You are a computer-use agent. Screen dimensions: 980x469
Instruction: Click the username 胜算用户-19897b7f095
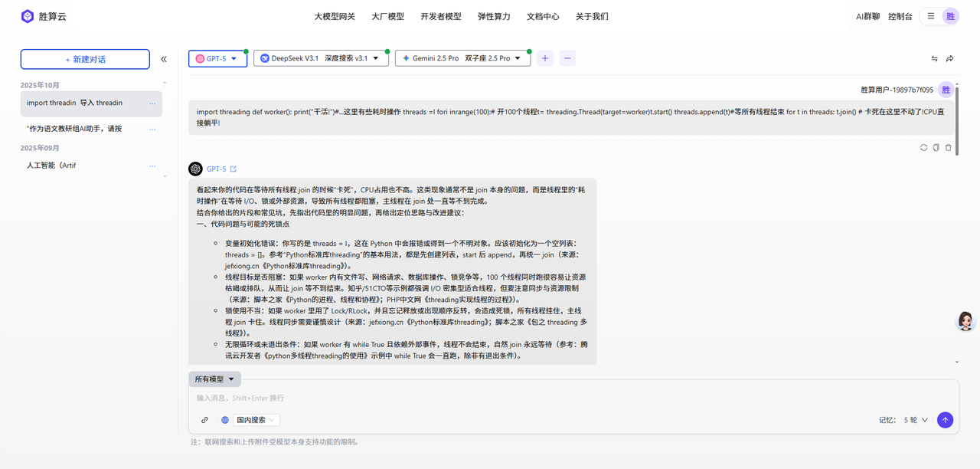pos(897,90)
